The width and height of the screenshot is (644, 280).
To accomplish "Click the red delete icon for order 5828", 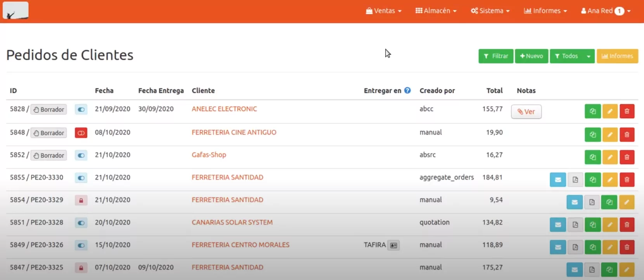I will pyautogui.click(x=627, y=111).
